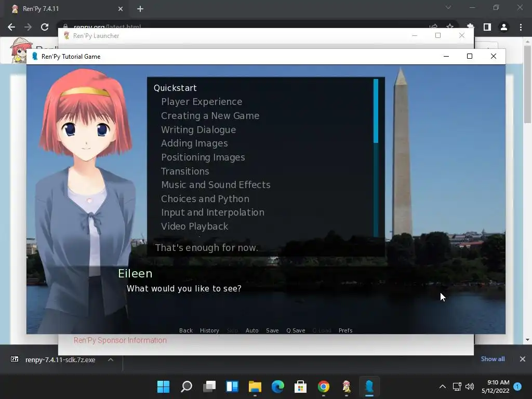Close the Ren'Py 7.4.11 browser tab
This screenshot has height=399, width=532.
[121, 9]
